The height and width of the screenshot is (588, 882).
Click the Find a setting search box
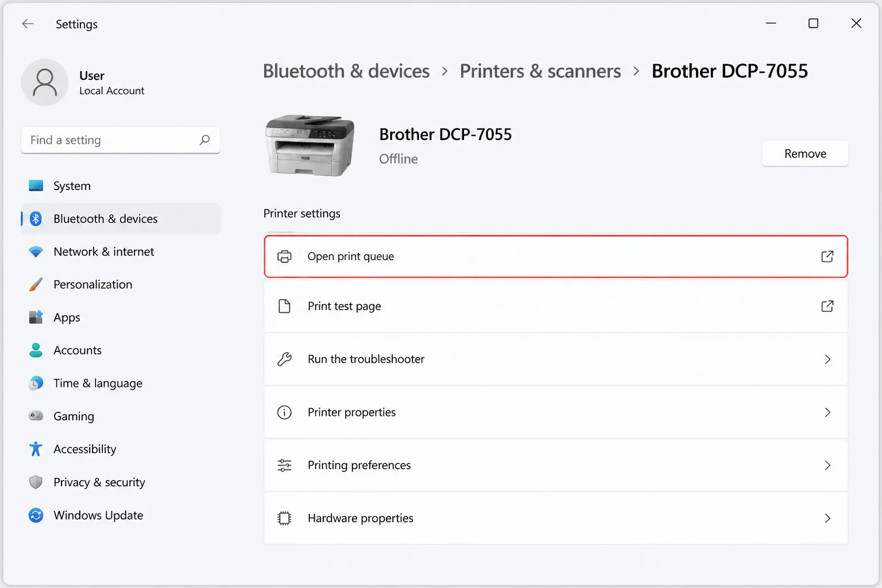click(121, 140)
